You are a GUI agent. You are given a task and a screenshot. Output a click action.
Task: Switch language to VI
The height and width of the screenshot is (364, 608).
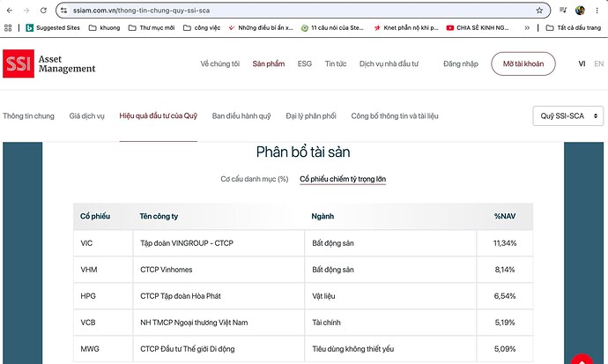click(582, 63)
